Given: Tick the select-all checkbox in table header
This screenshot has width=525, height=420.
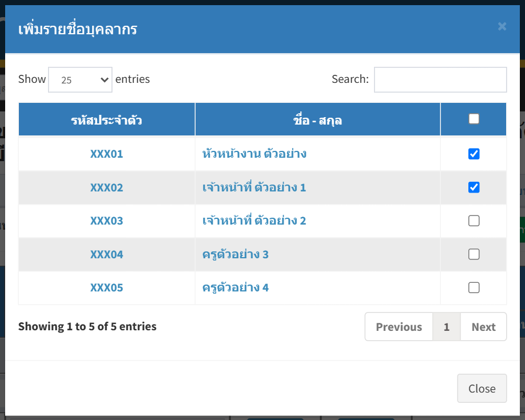Looking at the screenshot, I should 474,119.
